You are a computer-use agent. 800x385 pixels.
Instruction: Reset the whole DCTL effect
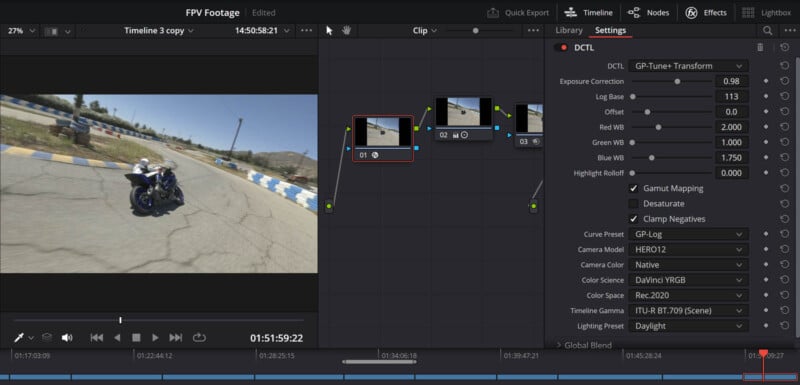[784, 47]
